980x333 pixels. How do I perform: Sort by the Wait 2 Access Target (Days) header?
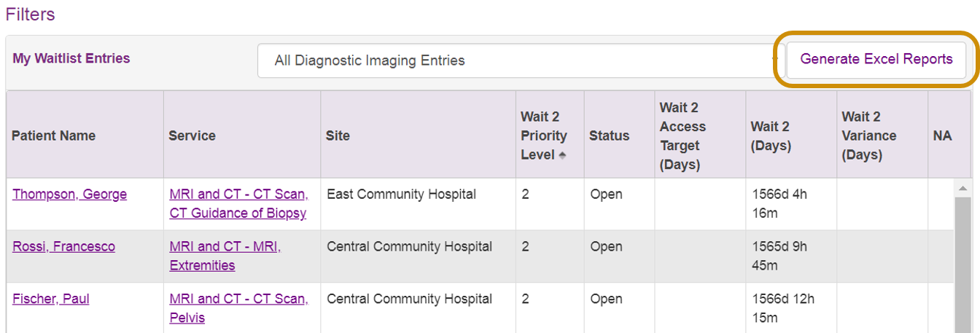click(683, 136)
